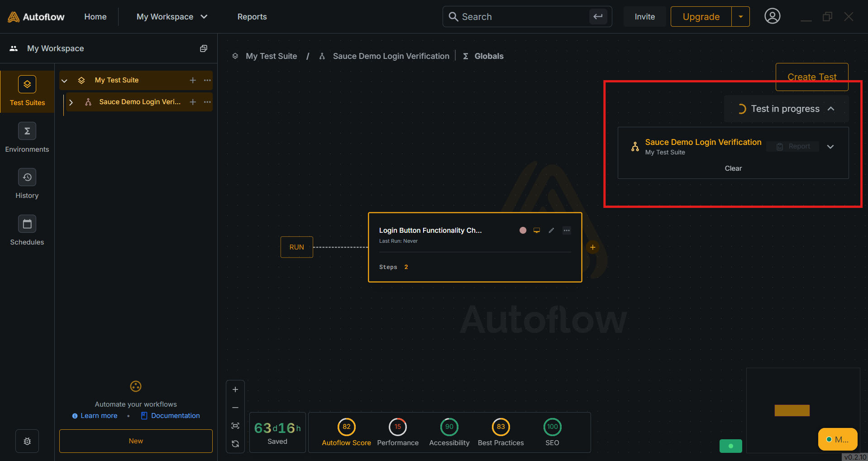Screen dimensions: 868x461
Task: Click the RUN button on canvas
Action: pos(297,247)
